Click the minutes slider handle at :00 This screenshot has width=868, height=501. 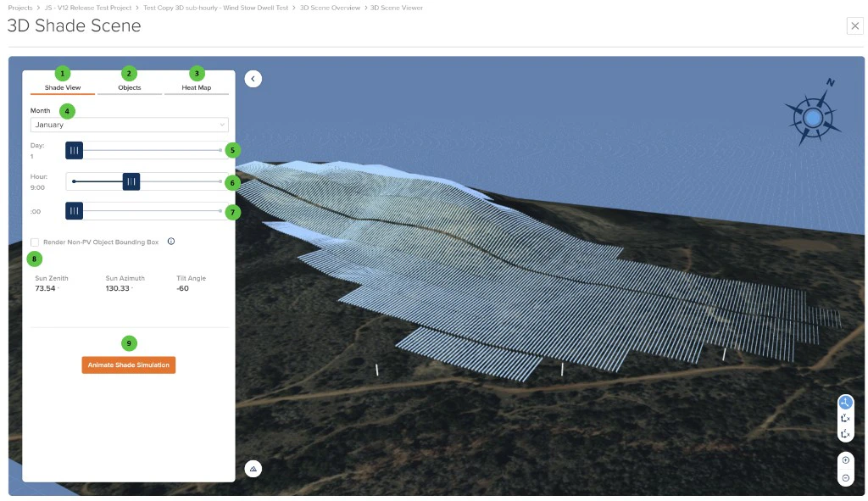click(75, 211)
